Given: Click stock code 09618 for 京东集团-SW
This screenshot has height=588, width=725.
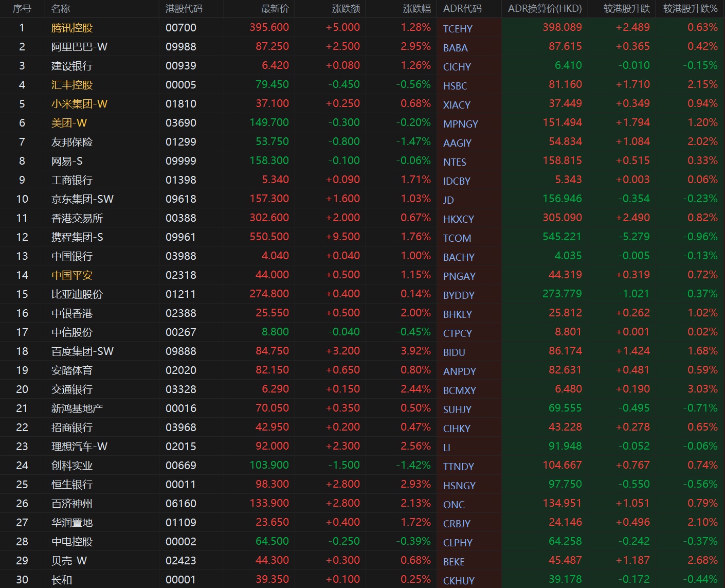Looking at the screenshot, I should (x=180, y=199).
